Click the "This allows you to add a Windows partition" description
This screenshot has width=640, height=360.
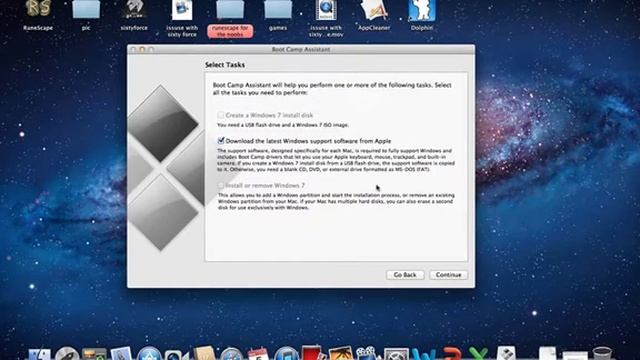click(336, 201)
